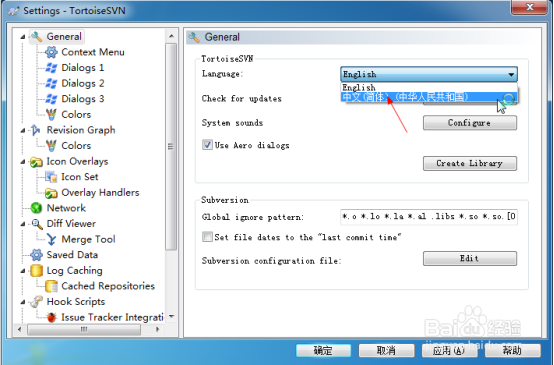Click the Global ignore pattern field
Viewport: 554px width, 365px height.
pos(429,216)
